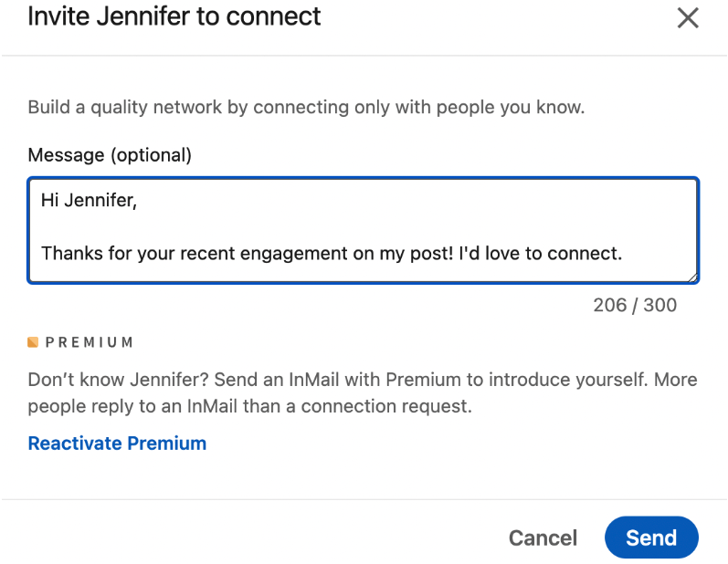Click the 206 / 300 character counter

(x=635, y=306)
